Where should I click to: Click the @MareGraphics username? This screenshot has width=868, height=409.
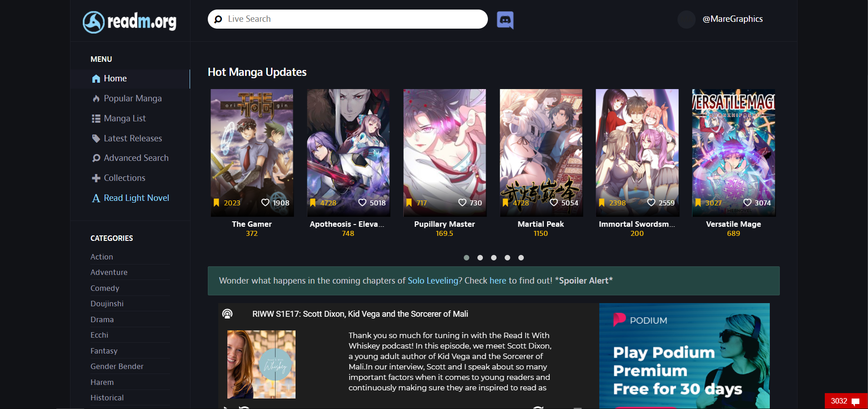pos(733,19)
